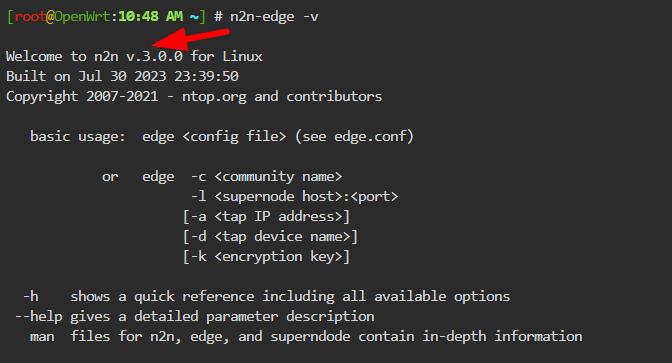The height and width of the screenshot is (363, 672).
Task: Click the 'man' keyword on last line
Action: click(42, 337)
